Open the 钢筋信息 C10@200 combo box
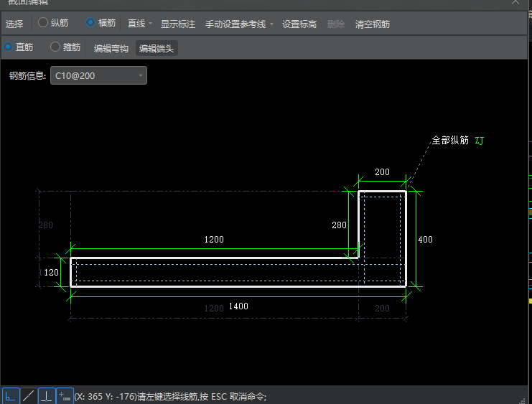This screenshot has width=532, height=404. [x=98, y=75]
